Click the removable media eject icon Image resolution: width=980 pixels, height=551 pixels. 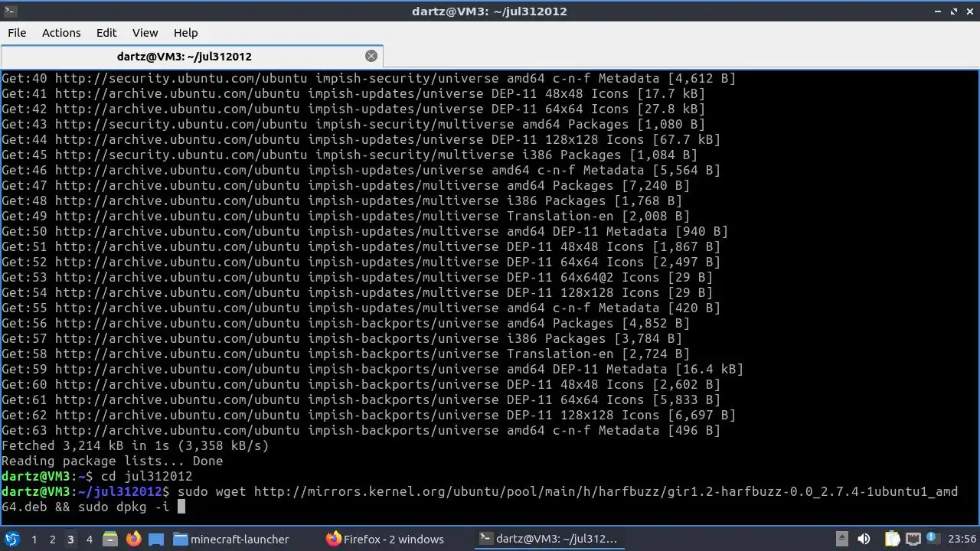(841, 539)
